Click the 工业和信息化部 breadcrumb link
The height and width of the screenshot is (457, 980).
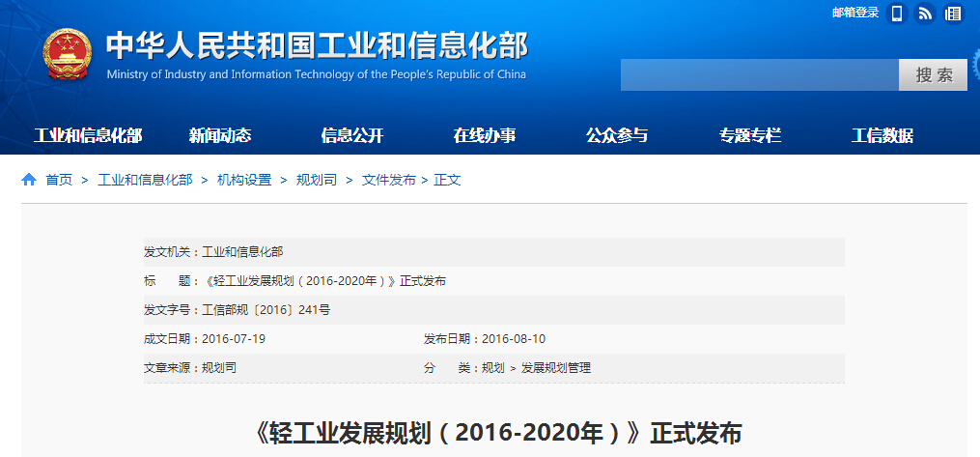coord(145,181)
